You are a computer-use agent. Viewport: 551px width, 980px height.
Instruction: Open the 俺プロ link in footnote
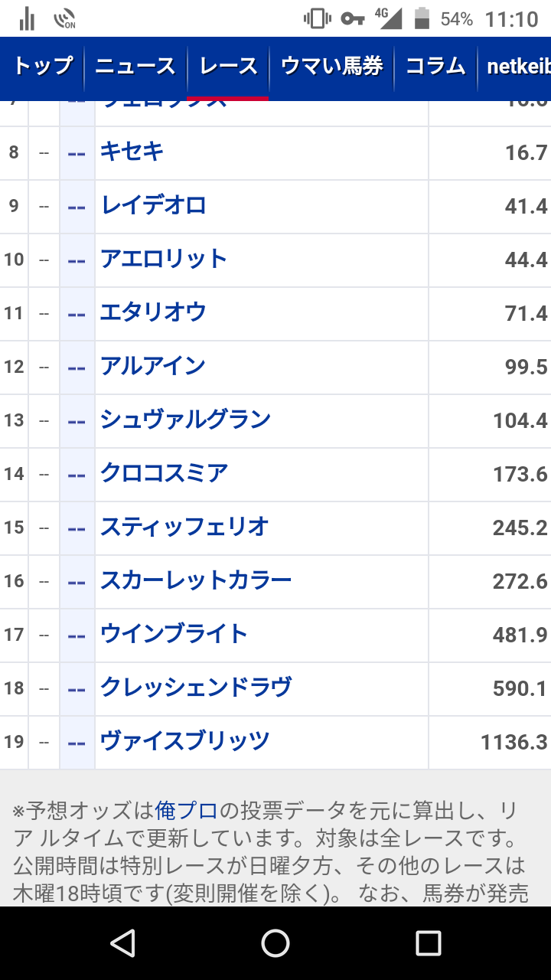187,810
